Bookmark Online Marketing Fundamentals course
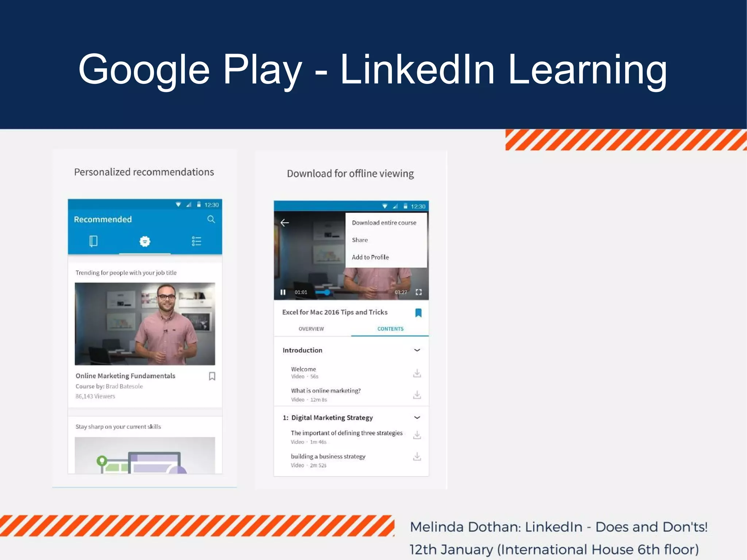Screen dimensions: 747x560 [212, 376]
